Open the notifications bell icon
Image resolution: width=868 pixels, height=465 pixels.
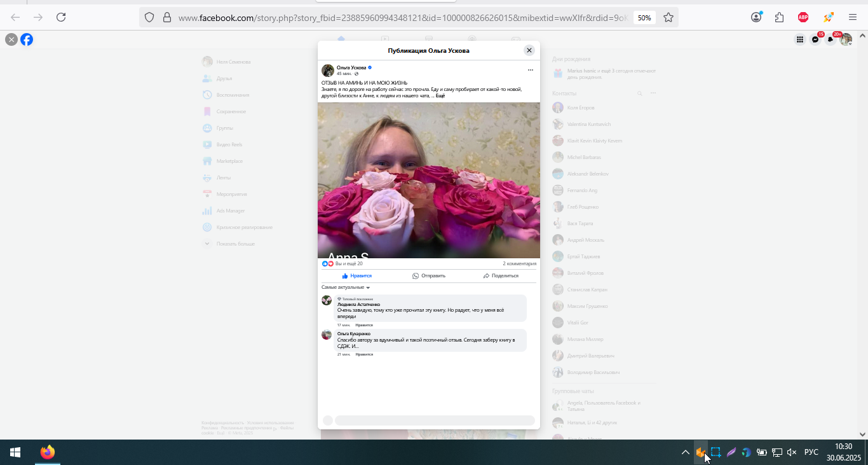coord(831,39)
